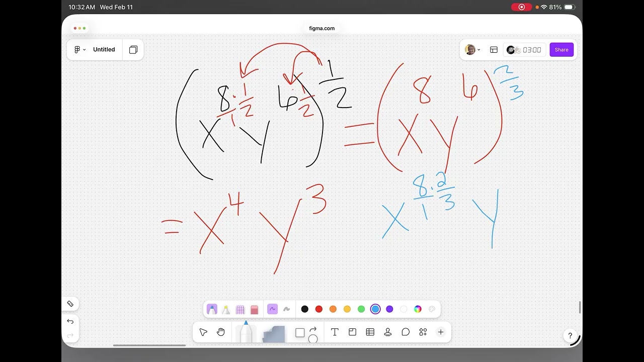Image resolution: width=644 pixels, height=362 pixels.
Task: Click the pencil icon above undo
Action: [x=70, y=304]
